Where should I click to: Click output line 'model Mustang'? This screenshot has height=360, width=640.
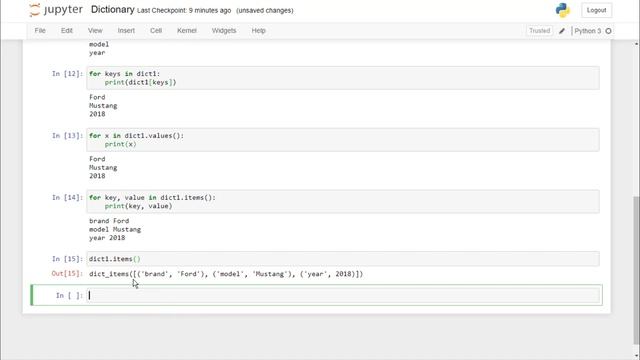click(x=115, y=229)
